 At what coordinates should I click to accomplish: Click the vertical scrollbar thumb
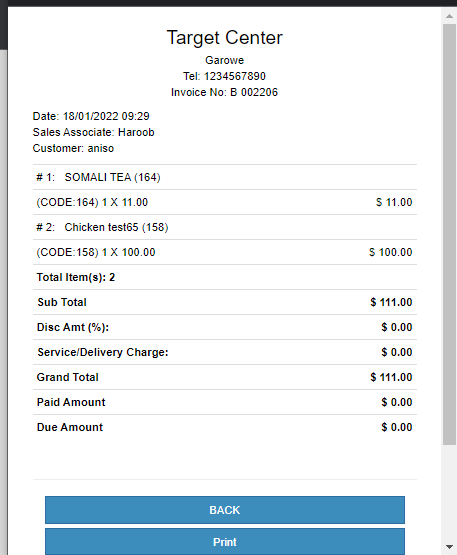[x=449, y=235]
